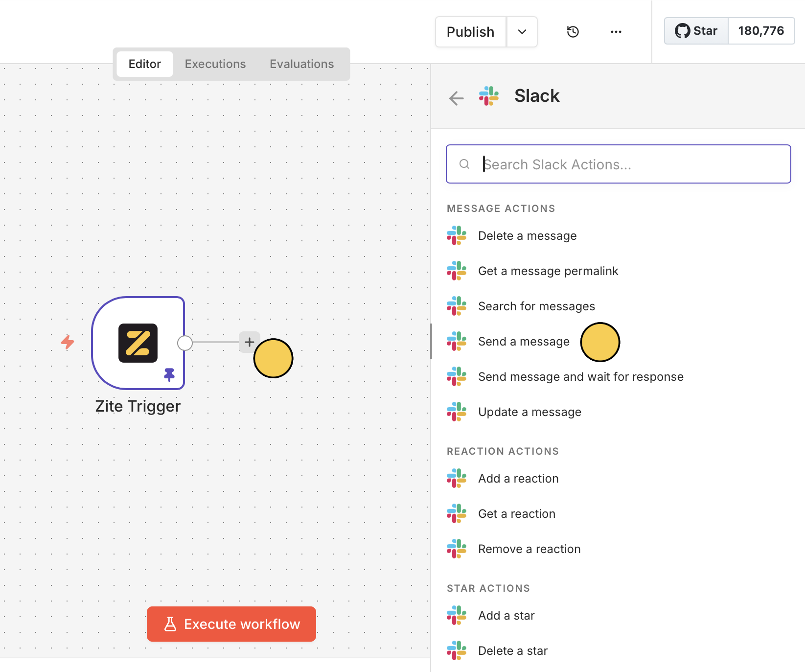Switch to the Editor tab
Screen dimensions: 805x672
[145, 64]
